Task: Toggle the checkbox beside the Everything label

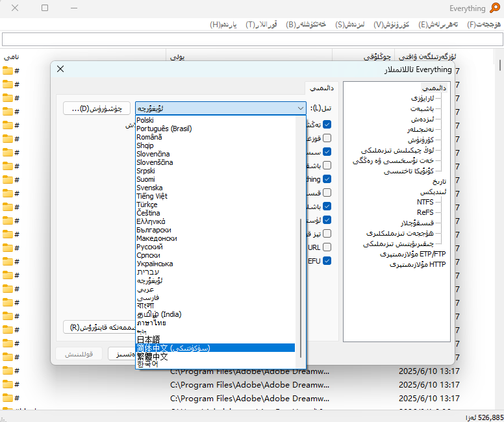Action: pos(327,179)
